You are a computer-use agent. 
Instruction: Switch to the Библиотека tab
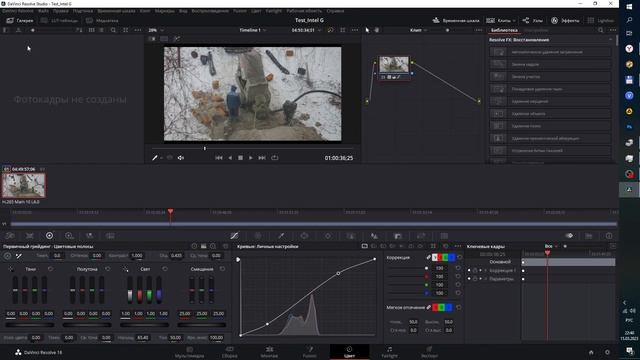[504, 30]
